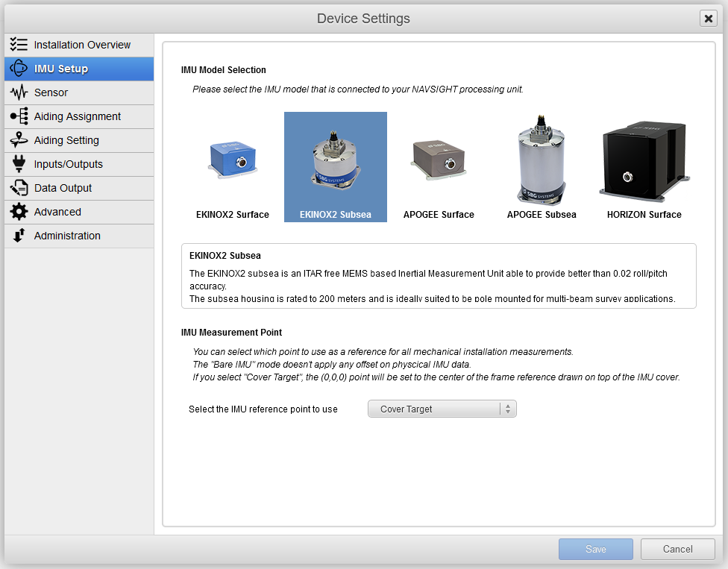Switch to Data Output section
728x569 pixels.
pos(79,188)
